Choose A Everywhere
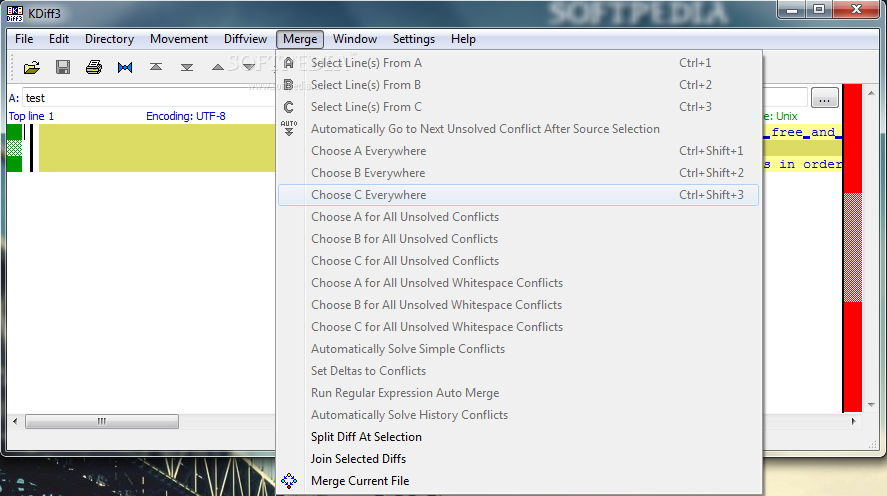This screenshot has height=496, width=887. click(x=518, y=151)
